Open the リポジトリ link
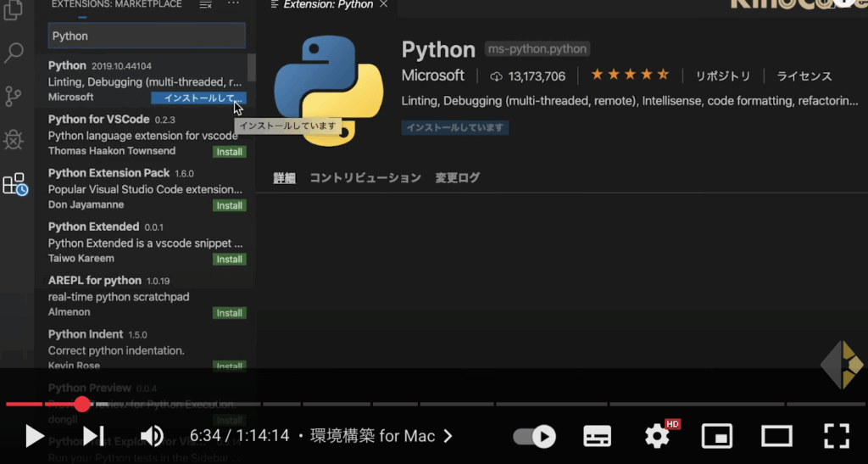868x464 pixels. (x=723, y=76)
